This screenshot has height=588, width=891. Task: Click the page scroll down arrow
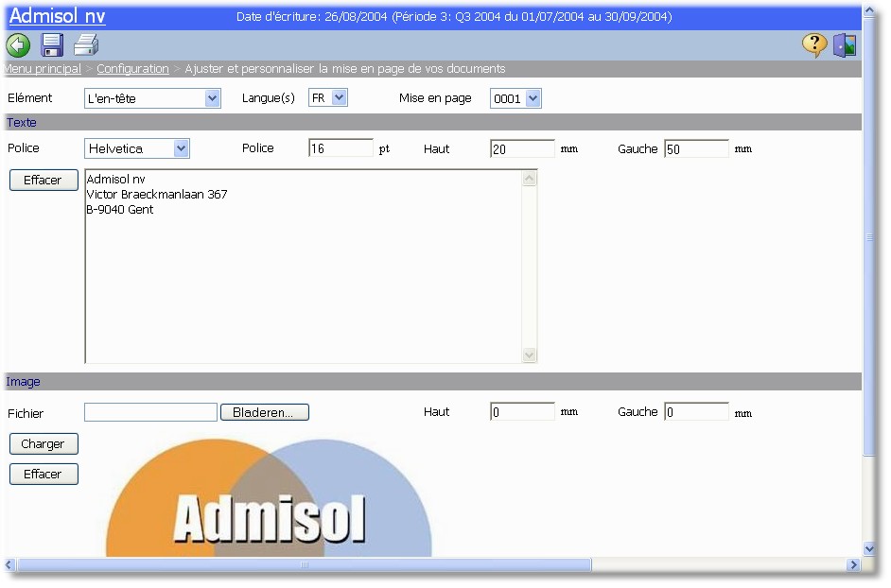point(869,549)
